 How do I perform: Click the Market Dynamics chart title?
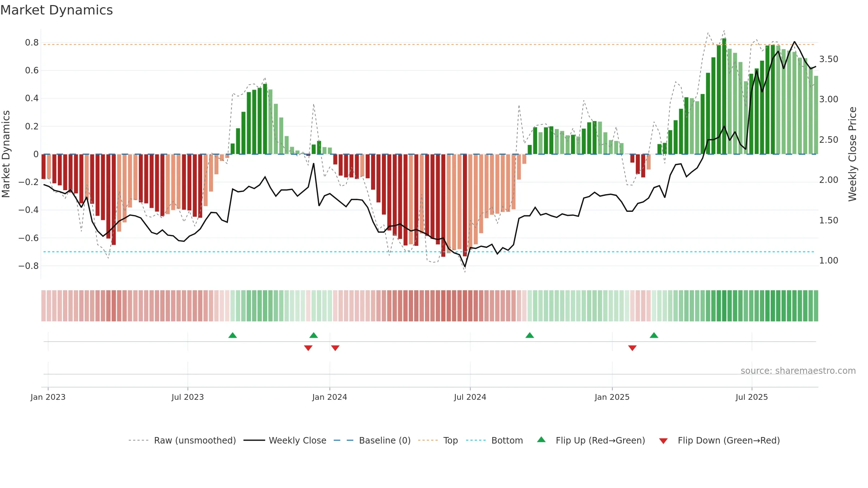[57, 10]
